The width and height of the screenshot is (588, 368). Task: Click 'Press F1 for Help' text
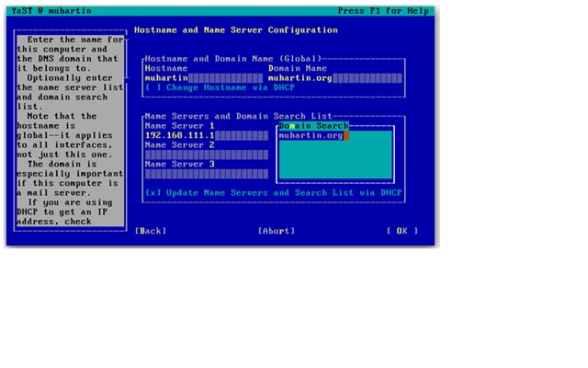[x=383, y=11]
